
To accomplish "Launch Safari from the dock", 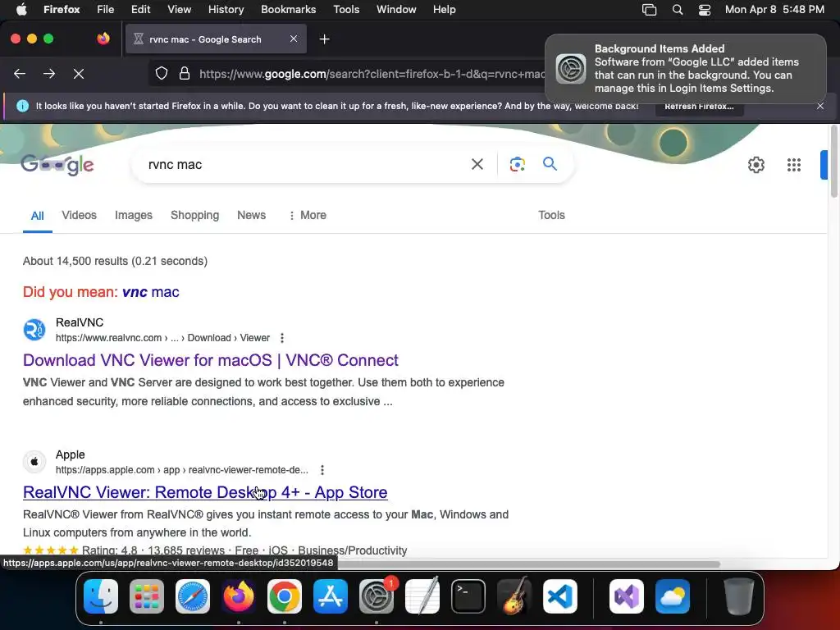I will point(193,596).
